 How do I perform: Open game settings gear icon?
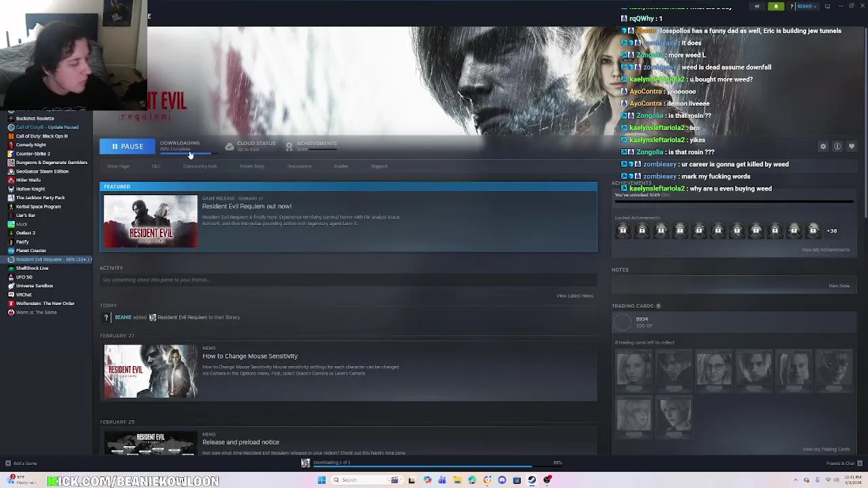click(823, 146)
